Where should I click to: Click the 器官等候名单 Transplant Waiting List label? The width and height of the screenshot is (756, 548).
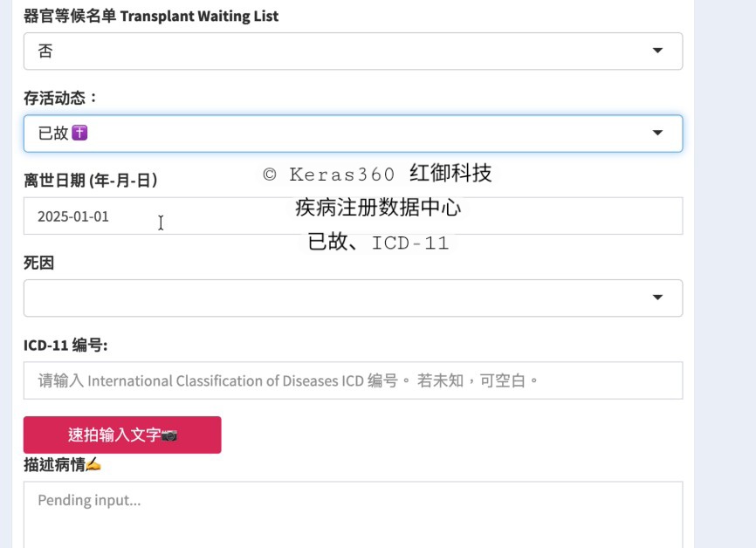151,17
